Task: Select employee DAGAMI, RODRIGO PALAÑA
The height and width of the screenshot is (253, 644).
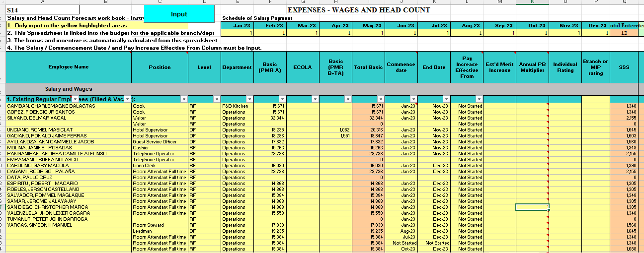Action: [x=69, y=172]
